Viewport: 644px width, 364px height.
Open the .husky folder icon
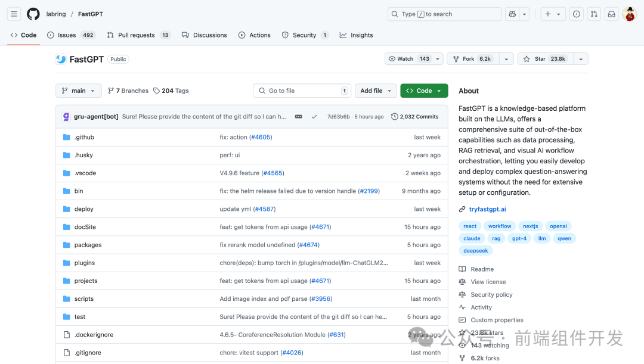click(x=67, y=155)
